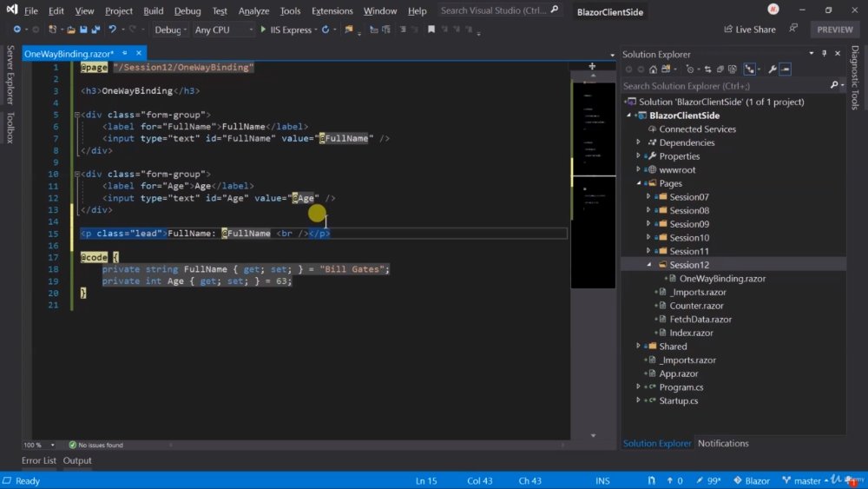The height and width of the screenshot is (489, 868).
Task: Click the PREVIEW button
Action: (835, 30)
